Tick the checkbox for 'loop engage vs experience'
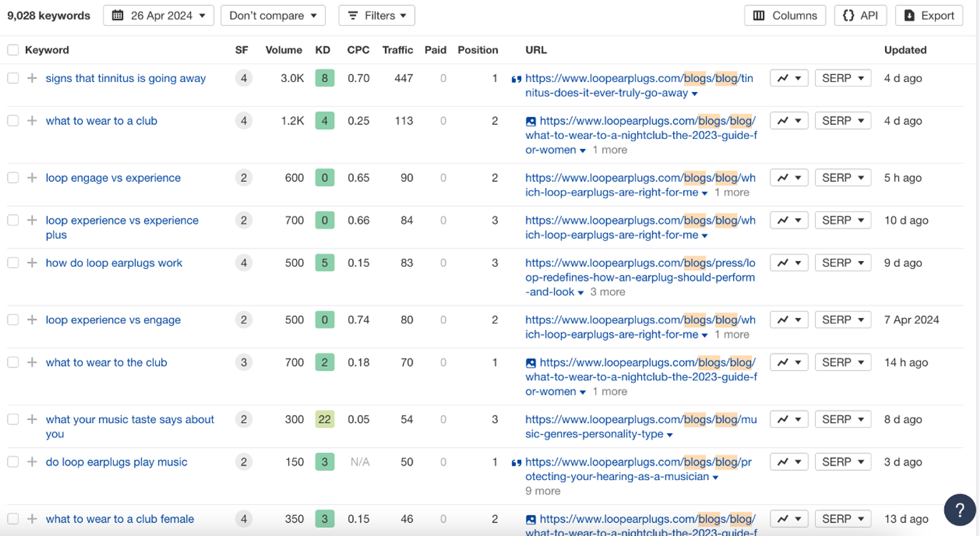980x536 pixels. [x=13, y=178]
